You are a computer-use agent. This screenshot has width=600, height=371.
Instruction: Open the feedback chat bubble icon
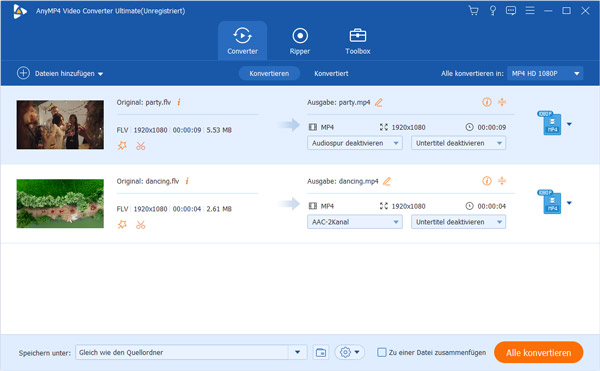[511, 11]
